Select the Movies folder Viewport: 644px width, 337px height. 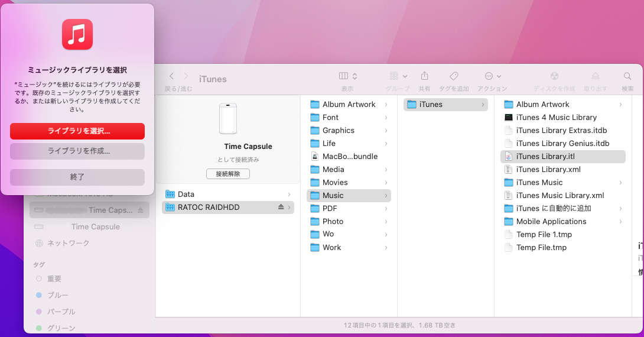349,183
